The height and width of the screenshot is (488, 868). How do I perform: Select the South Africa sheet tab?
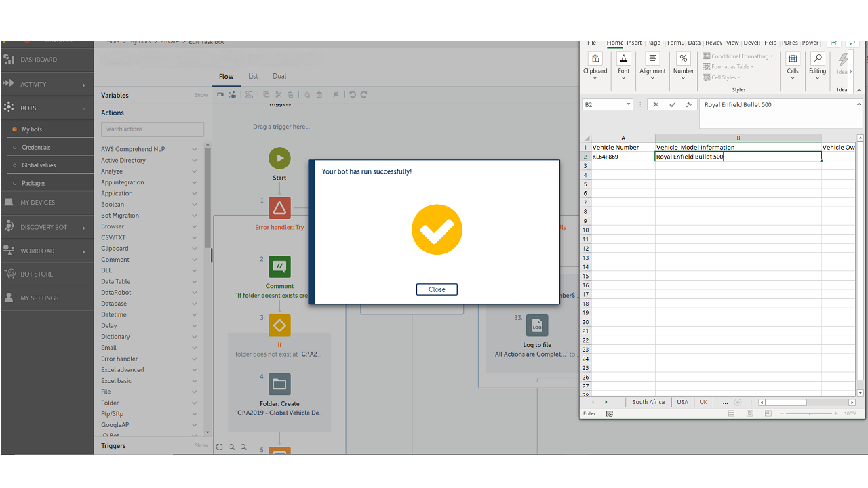click(x=648, y=402)
